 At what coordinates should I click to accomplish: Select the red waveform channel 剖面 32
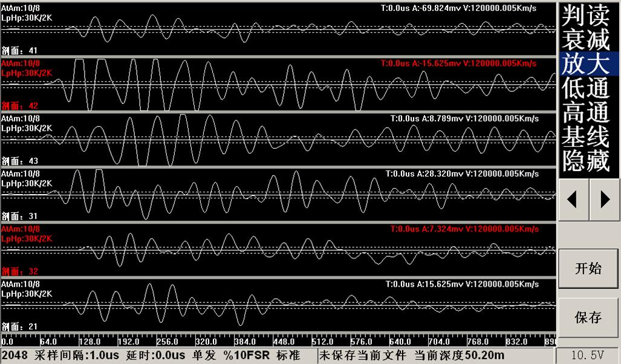point(278,250)
